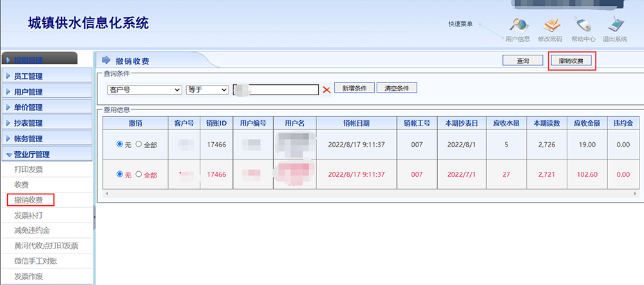Open 发票作废 menu item
644x285 pixels.
tap(28, 276)
